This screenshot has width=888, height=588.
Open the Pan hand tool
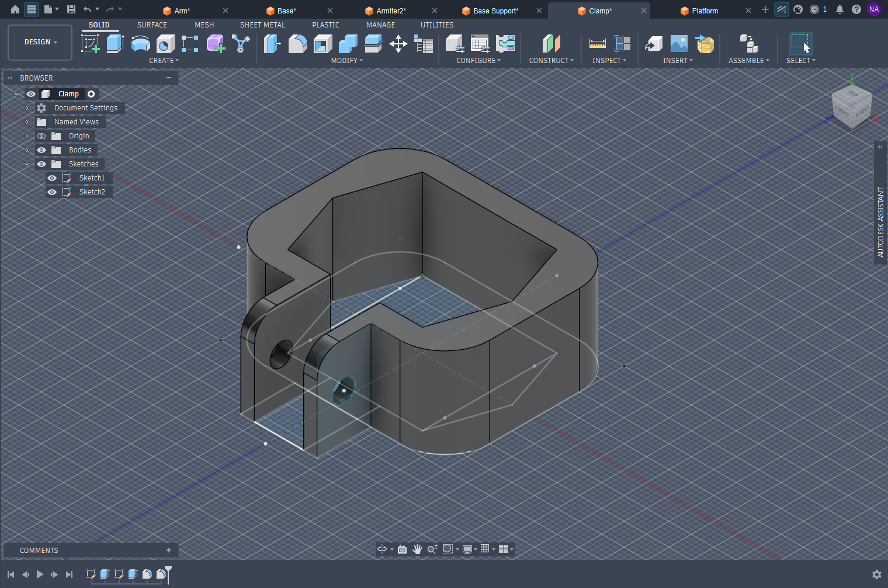coord(417,549)
